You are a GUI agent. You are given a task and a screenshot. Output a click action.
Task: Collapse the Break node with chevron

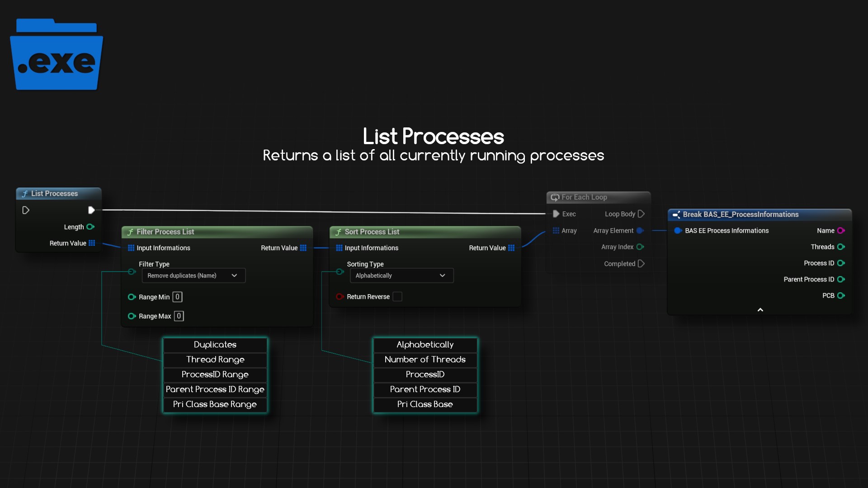click(760, 310)
